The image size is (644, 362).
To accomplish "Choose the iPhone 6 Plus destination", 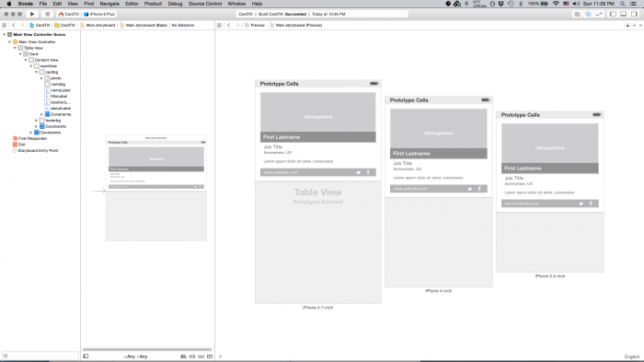I will pyautogui.click(x=99, y=14).
